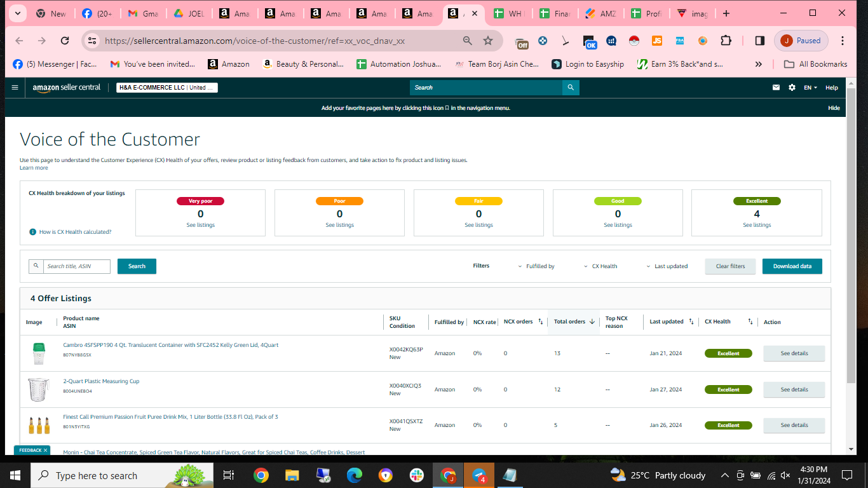Click the info icon beside How is CX Health calculated
Viewport: 868px width, 488px height.
coord(33,232)
